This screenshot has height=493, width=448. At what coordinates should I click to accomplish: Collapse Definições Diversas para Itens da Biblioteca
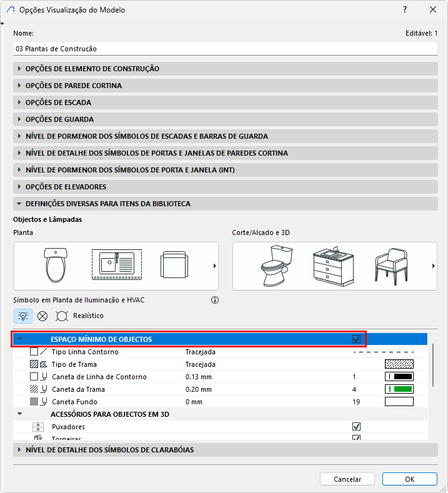coord(226,204)
